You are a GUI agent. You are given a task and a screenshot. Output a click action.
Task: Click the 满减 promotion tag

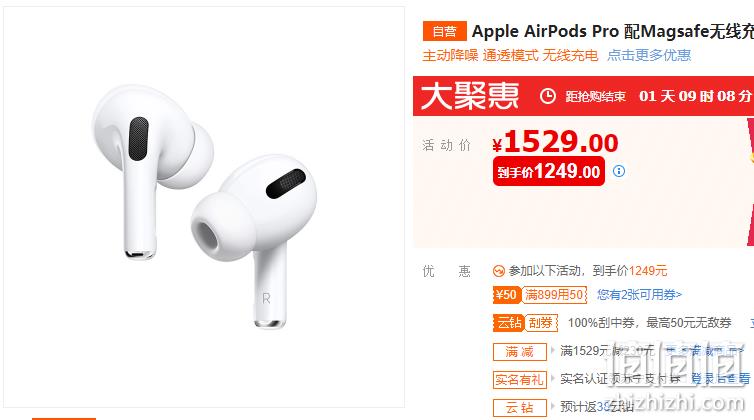[520, 352]
